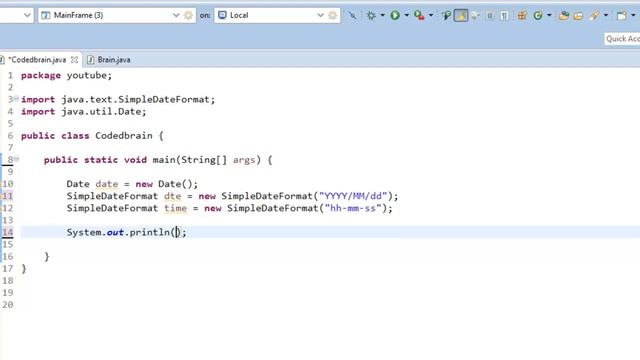Click 'main' in the method signature
The image size is (640, 360).
[164, 160]
